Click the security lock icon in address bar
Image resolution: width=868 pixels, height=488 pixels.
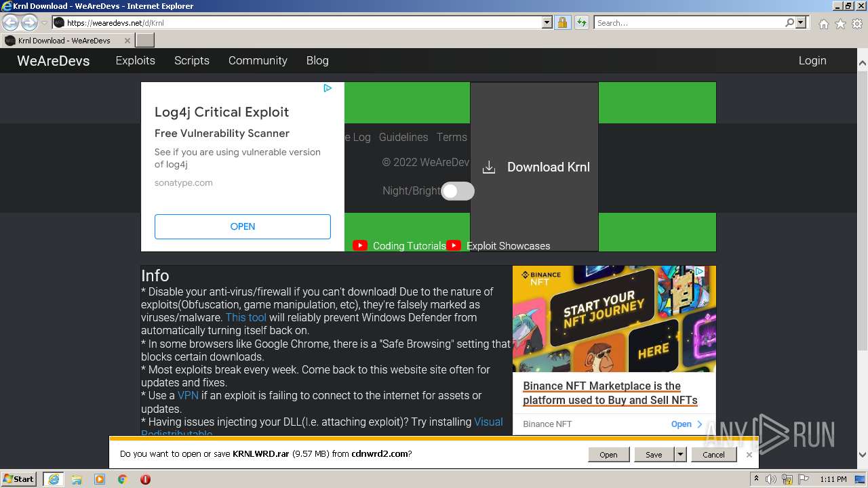(562, 22)
